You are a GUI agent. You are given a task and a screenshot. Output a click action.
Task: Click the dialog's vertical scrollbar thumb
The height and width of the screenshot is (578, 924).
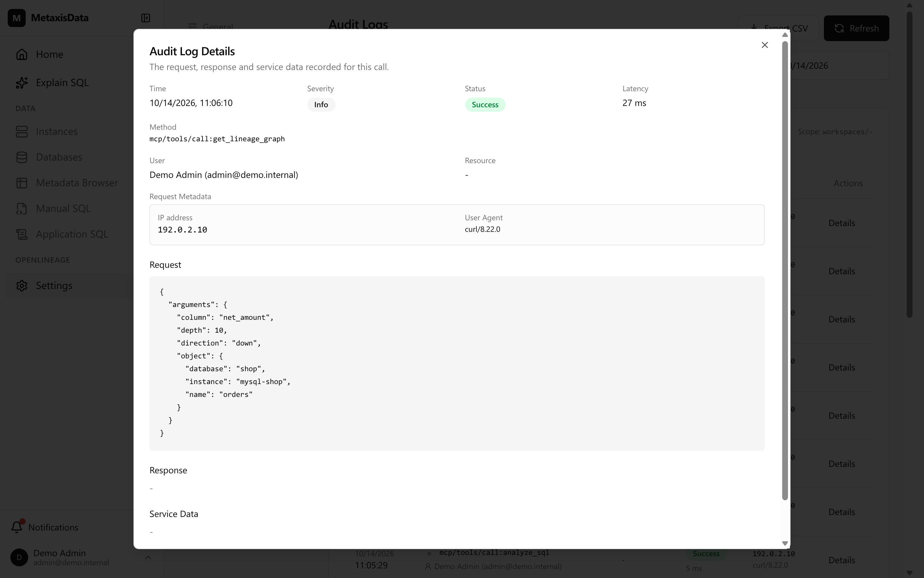click(785, 270)
